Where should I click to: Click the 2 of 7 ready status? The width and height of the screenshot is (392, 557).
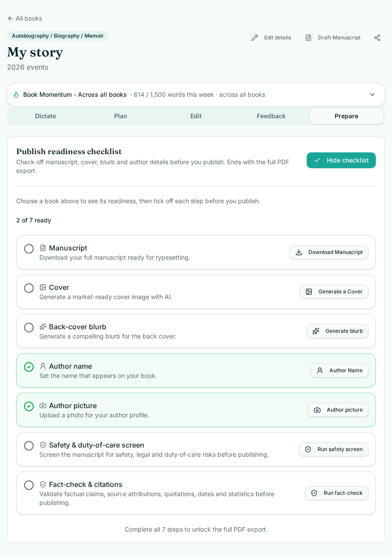34,220
